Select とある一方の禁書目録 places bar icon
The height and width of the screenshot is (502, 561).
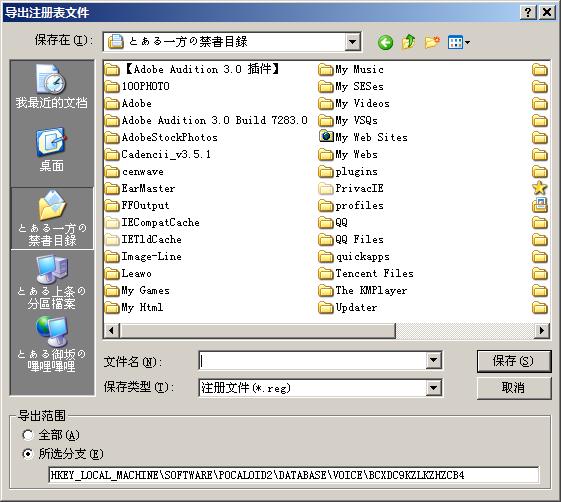(x=52, y=218)
